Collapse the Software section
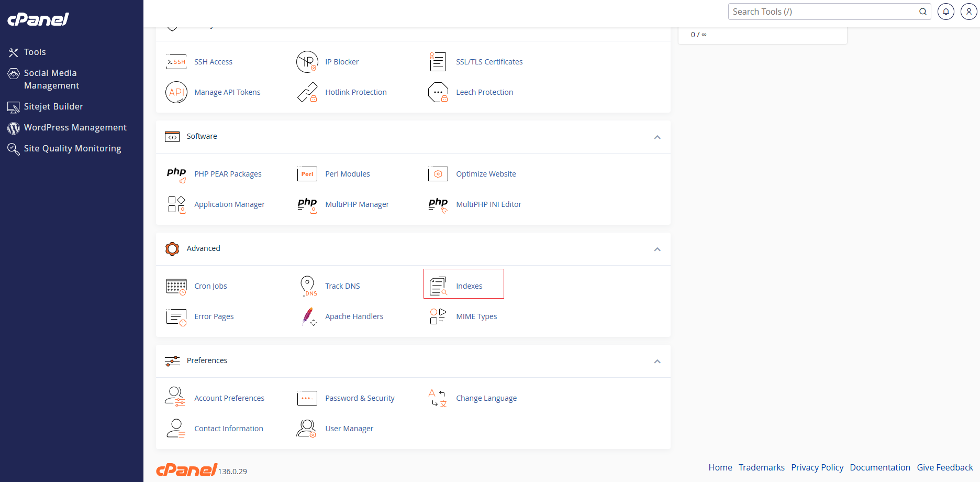The image size is (980, 482). 658,137
